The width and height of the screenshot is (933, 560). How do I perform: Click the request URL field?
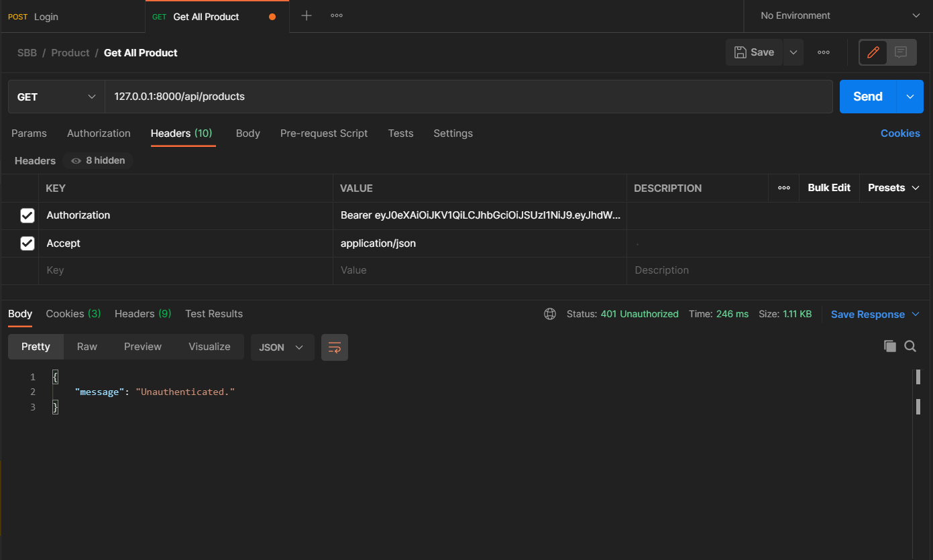[x=469, y=97]
